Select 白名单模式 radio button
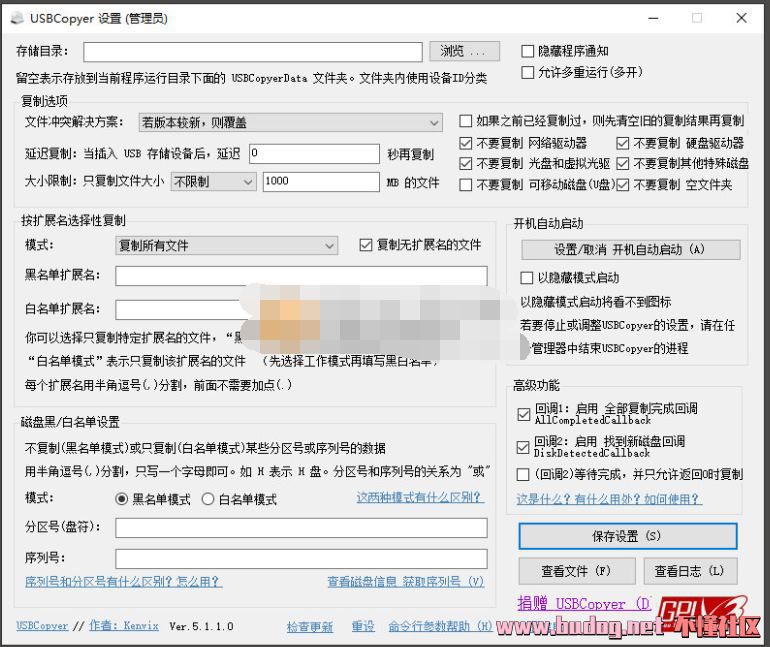Screen dimensions: 770x647 click(208, 499)
